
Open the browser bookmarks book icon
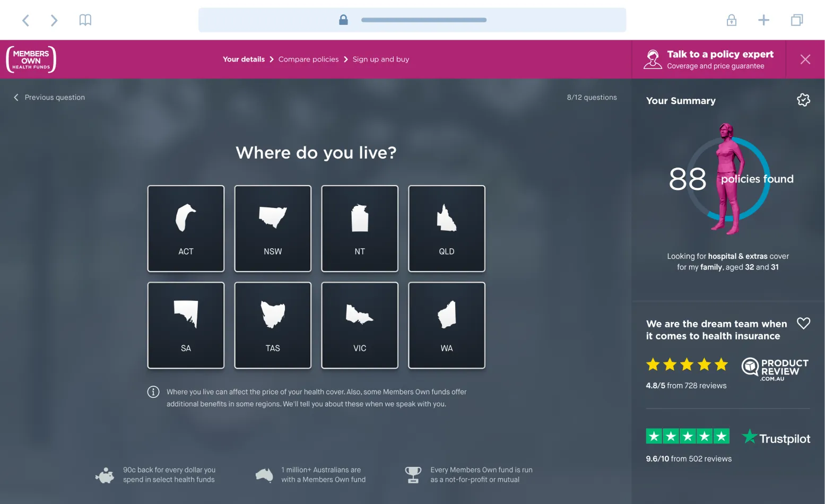(x=85, y=20)
